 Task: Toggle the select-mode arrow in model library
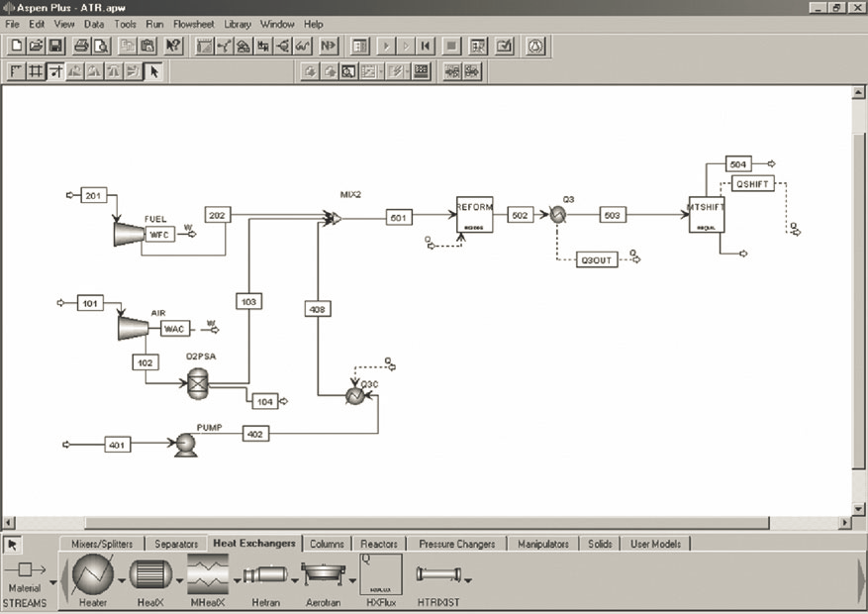[13, 545]
